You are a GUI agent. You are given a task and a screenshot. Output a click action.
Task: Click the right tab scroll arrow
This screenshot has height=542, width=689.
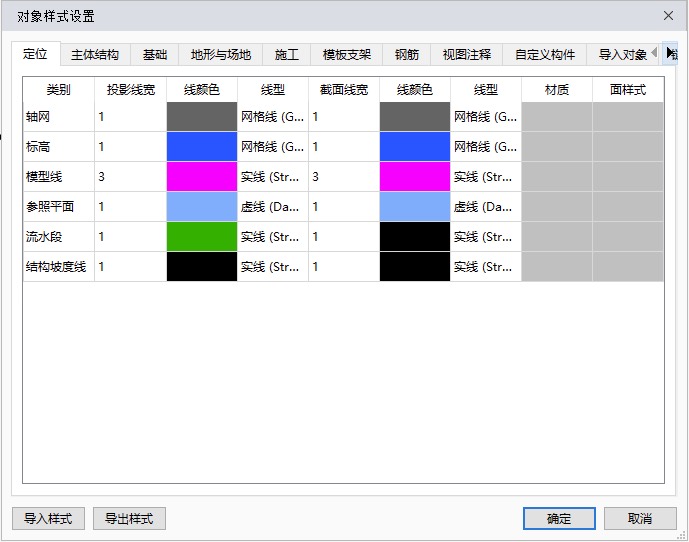670,53
